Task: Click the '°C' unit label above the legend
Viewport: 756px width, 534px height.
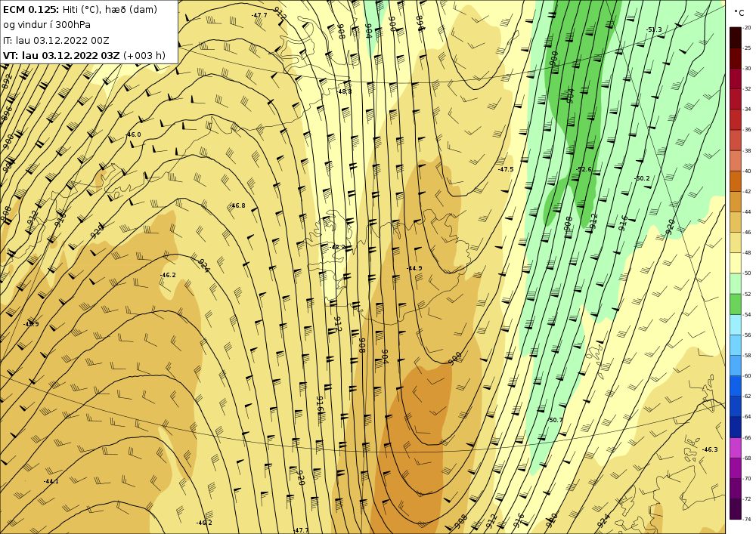Action: pyautogui.click(x=739, y=13)
